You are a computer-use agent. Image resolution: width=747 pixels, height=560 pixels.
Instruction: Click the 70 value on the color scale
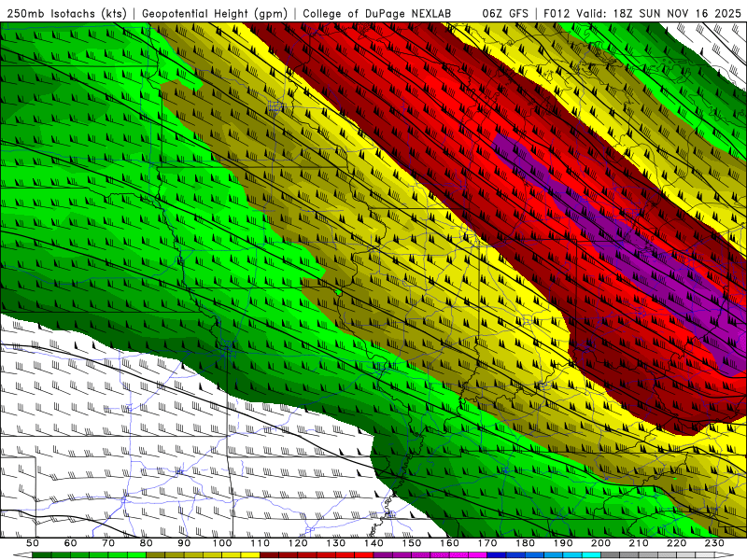(x=108, y=543)
